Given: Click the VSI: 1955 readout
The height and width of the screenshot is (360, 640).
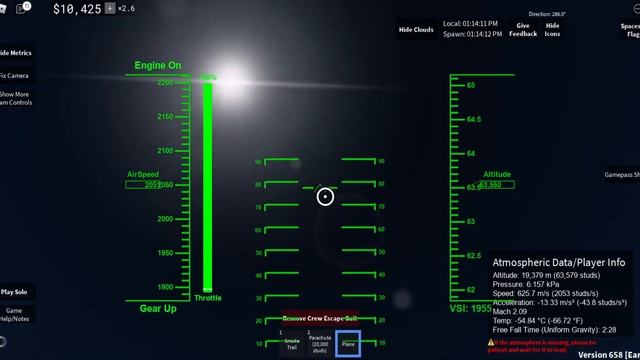Looking at the screenshot, I should (471, 309).
